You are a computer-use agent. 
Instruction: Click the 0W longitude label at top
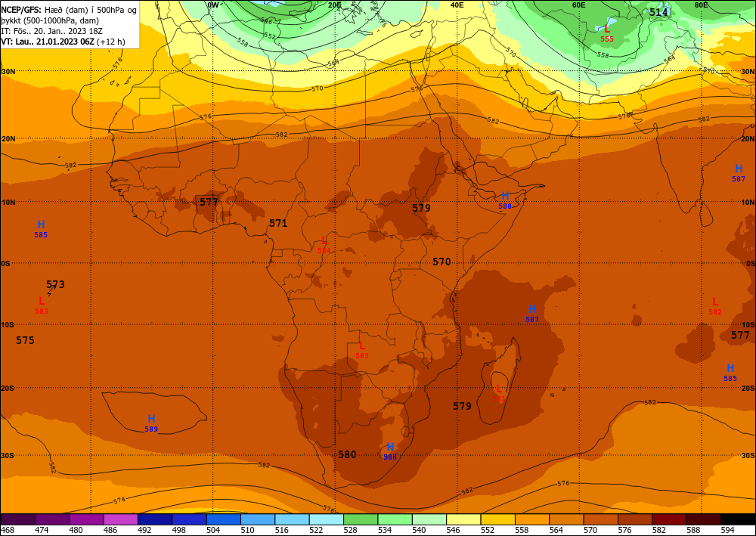pos(213,5)
